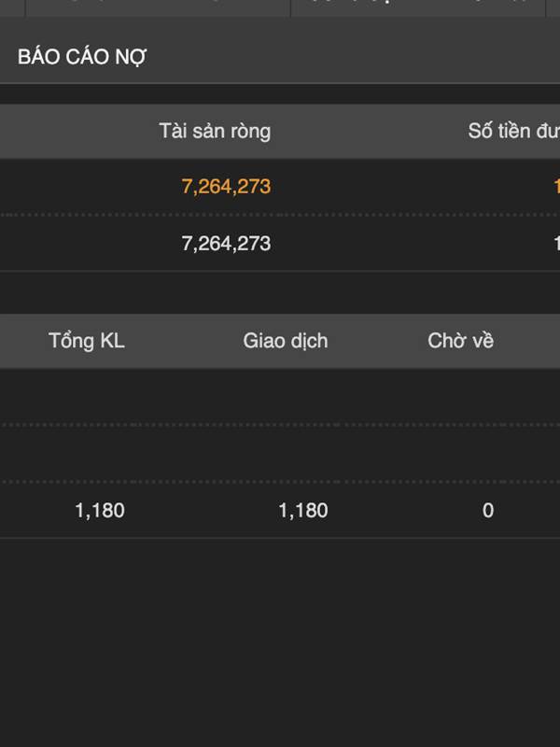Select the white 7,264,273 net asset value
Screen dimensions: 560x747
point(226,244)
